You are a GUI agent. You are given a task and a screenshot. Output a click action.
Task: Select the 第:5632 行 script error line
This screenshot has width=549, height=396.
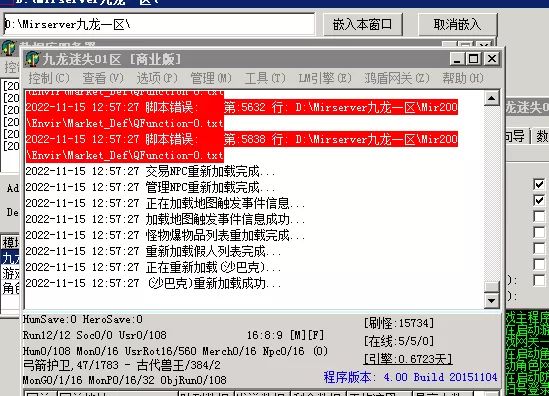coord(242,115)
